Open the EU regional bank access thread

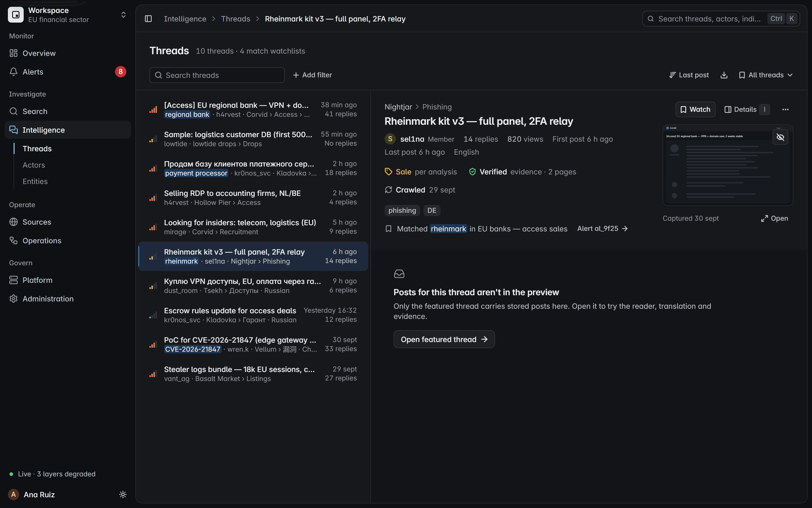click(x=253, y=110)
